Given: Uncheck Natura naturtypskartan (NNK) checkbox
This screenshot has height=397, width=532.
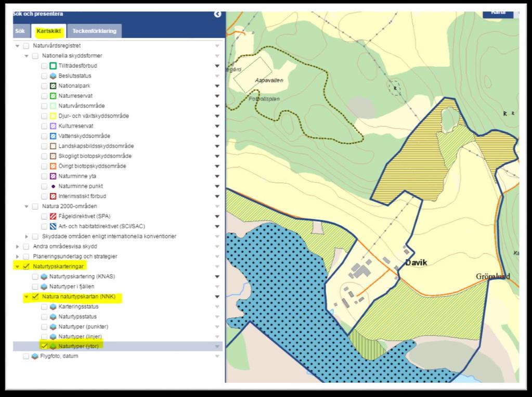Looking at the screenshot, I should click(35, 297).
